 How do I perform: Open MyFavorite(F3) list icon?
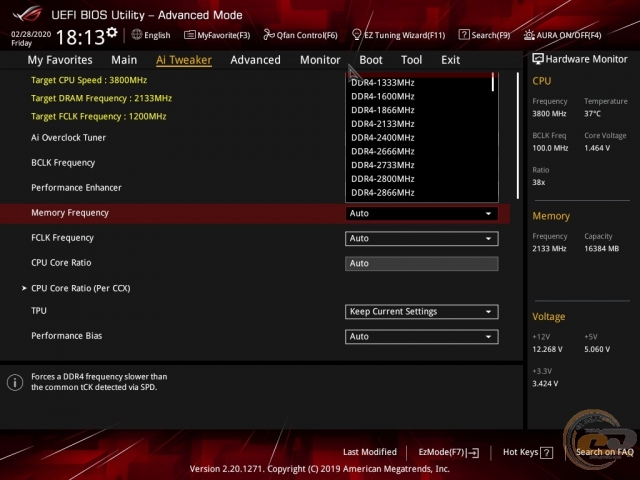189,35
